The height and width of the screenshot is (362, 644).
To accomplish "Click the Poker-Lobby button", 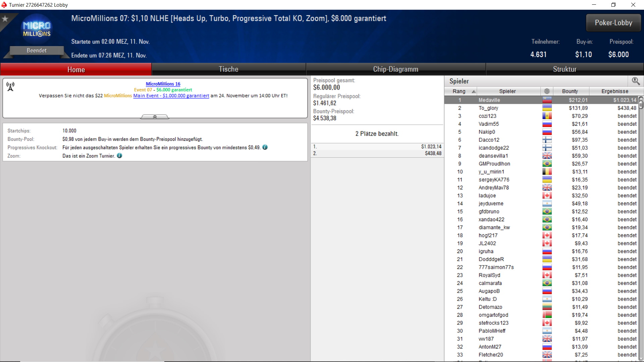I will coord(613,23).
